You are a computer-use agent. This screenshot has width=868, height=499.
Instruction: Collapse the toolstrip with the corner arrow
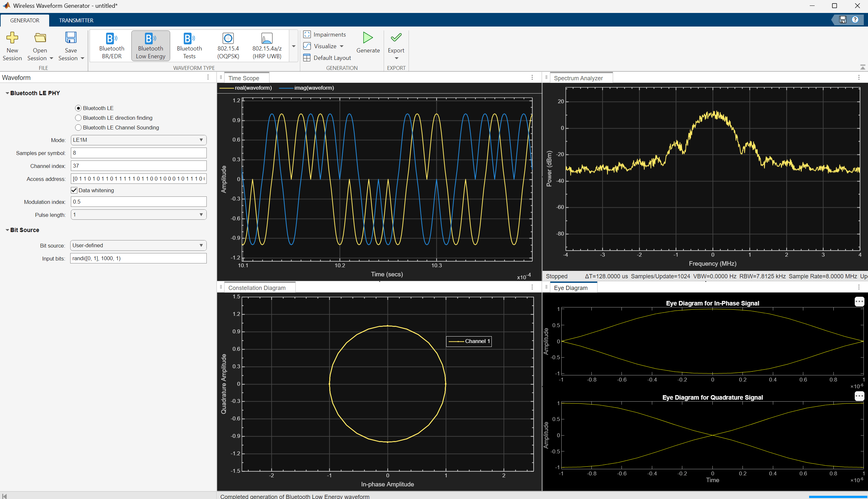[863, 67]
